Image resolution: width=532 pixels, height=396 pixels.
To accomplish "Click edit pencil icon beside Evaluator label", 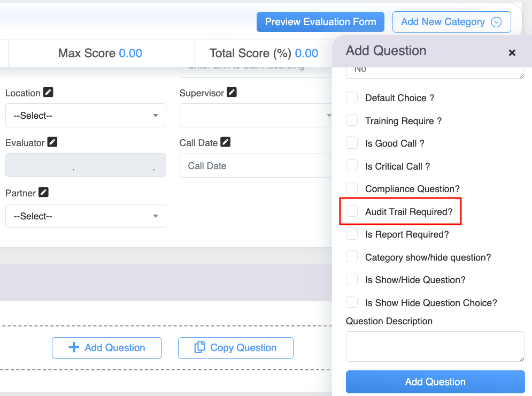I will tap(52, 142).
